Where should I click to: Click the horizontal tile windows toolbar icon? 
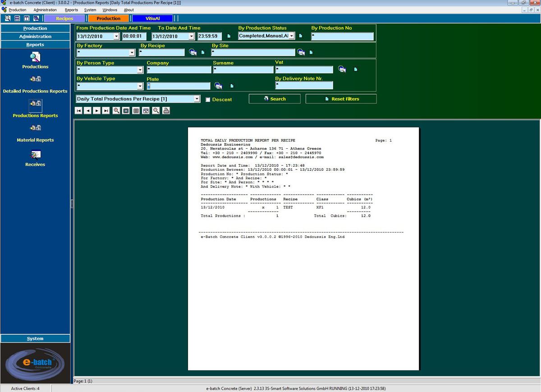click(x=17, y=18)
